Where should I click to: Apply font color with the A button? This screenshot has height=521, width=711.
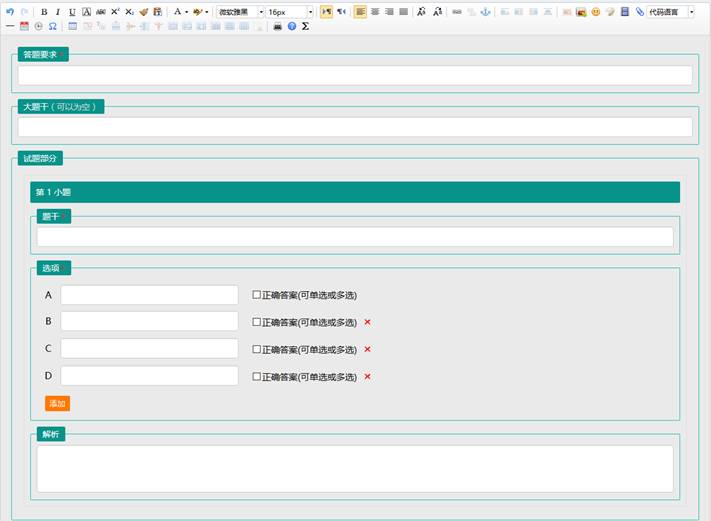177,12
